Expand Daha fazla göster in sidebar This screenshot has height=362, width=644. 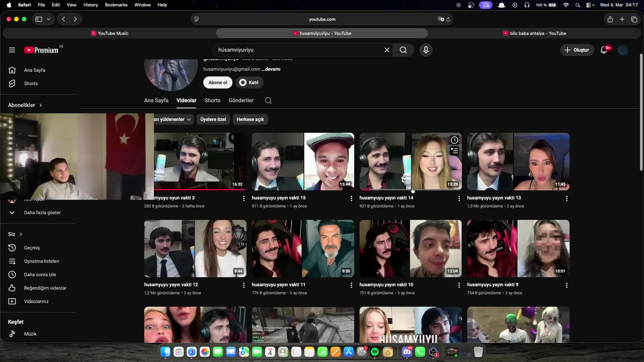[38, 213]
